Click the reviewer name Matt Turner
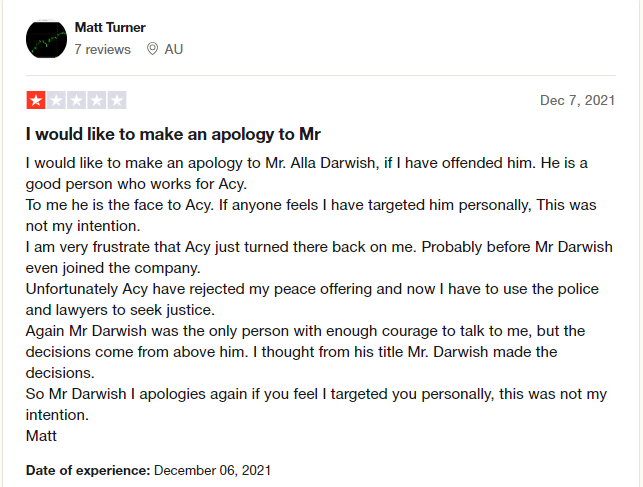 pyautogui.click(x=110, y=27)
